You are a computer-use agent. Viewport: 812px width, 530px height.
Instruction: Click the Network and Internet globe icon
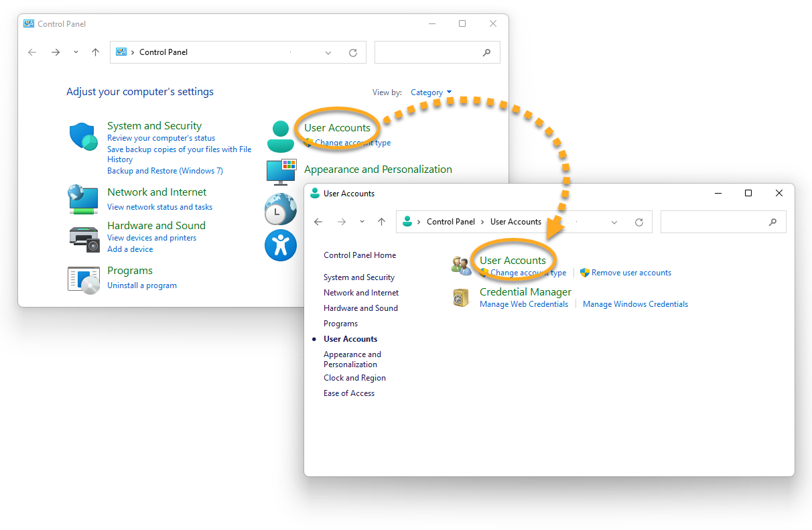click(x=83, y=200)
